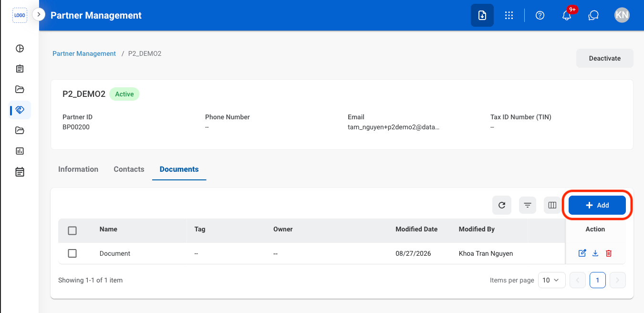Edit the Document row
Image resolution: width=644 pixels, height=313 pixels.
pyautogui.click(x=582, y=253)
